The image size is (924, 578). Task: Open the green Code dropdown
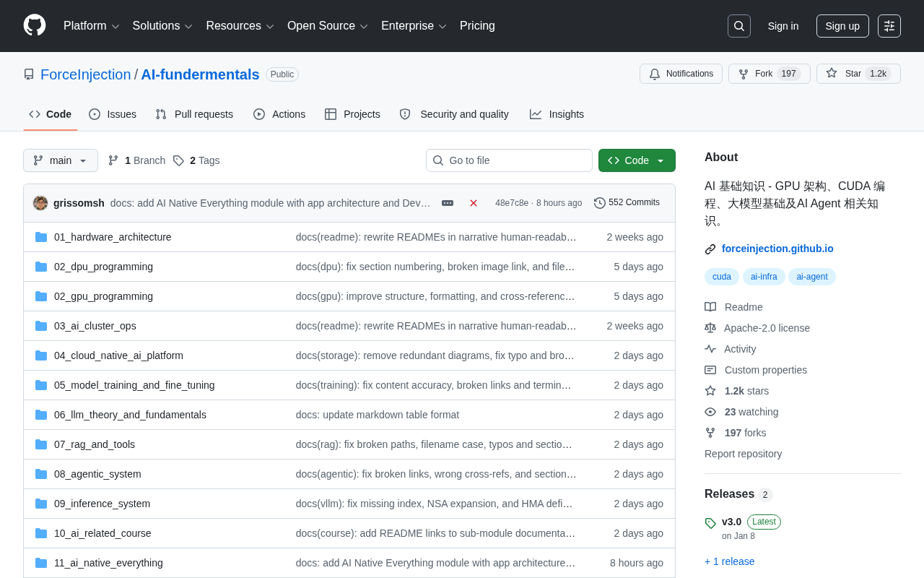[637, 160]
